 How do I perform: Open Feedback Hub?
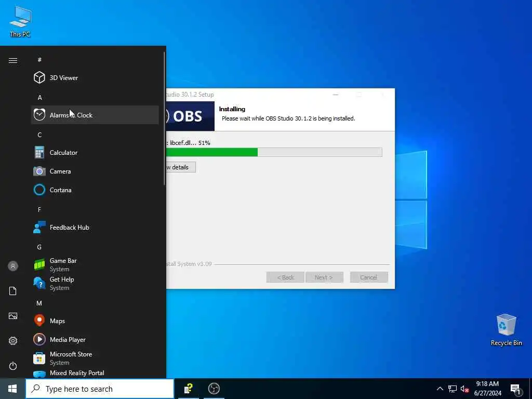[x=95, y=228]
